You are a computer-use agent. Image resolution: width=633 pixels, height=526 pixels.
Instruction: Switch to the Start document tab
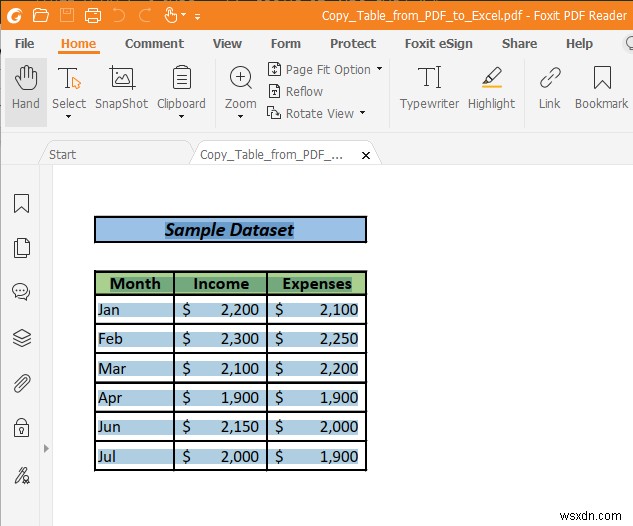(x=115, y=154)
